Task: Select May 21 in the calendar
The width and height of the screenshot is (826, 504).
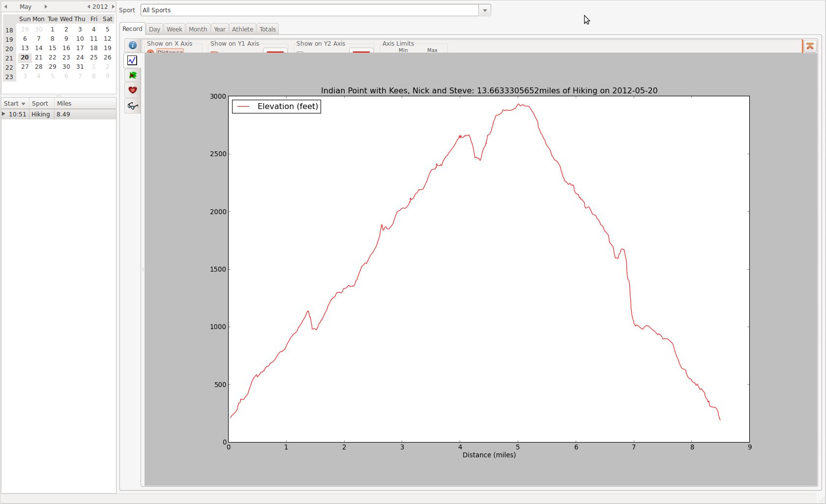Action: pyautogui.click(x=38, y=57)
